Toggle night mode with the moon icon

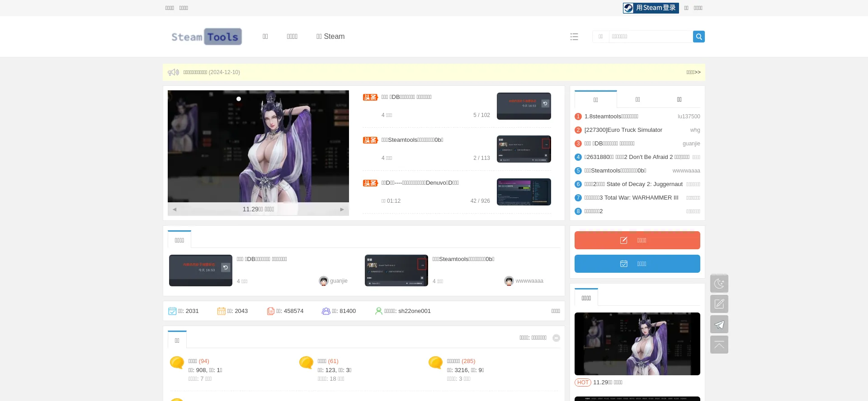(x=719, y=284)
